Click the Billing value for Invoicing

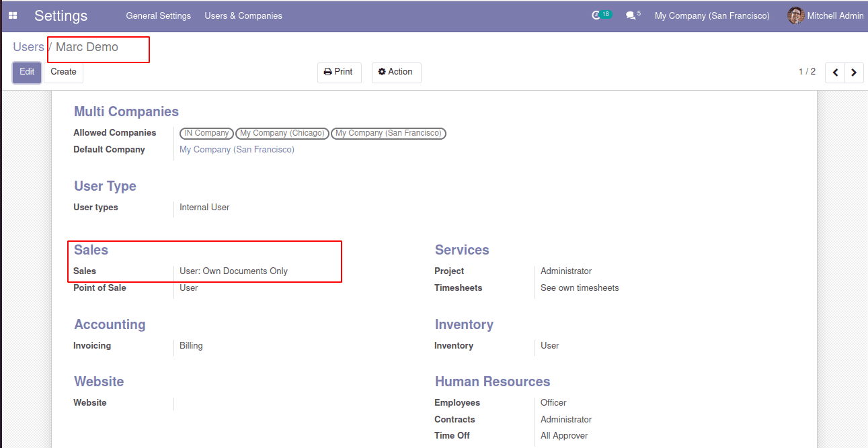coord(191,346)
